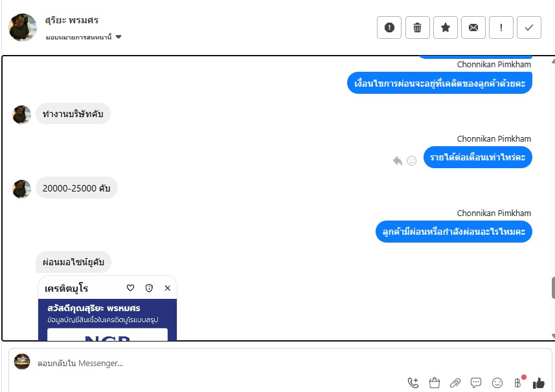Open emoji picker in reply composer
555x392 pixels.
497,383
